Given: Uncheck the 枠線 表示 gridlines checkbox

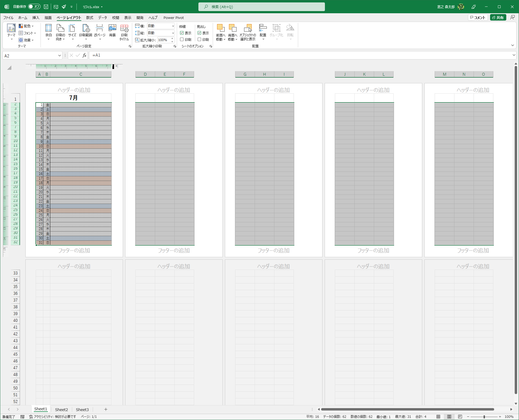Looking at the screenshot, I should [182, 33].
